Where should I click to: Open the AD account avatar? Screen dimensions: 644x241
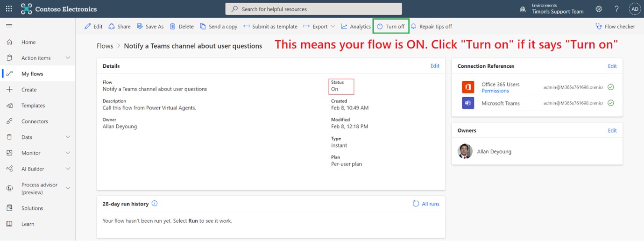coord(635,9)
